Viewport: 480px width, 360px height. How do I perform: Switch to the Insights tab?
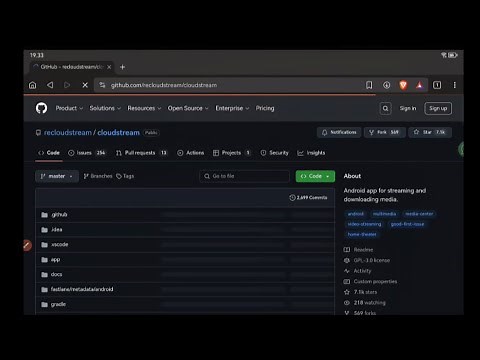[x=311, y=153]
